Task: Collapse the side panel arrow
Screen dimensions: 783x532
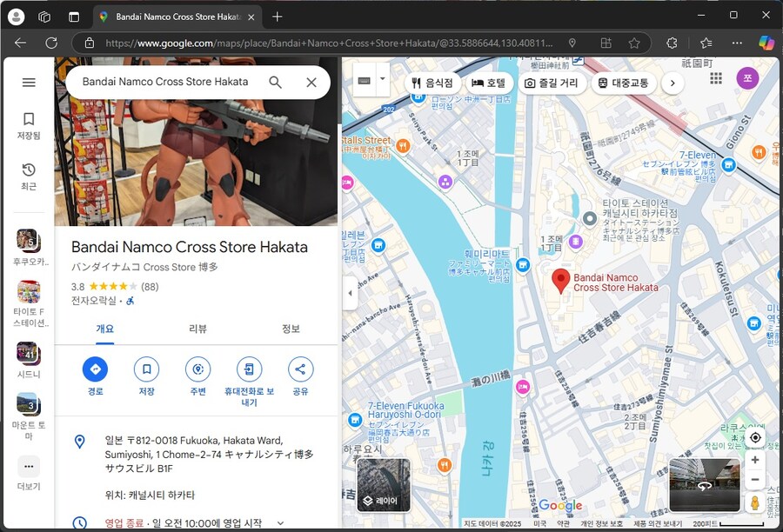Action: point(350,293)
